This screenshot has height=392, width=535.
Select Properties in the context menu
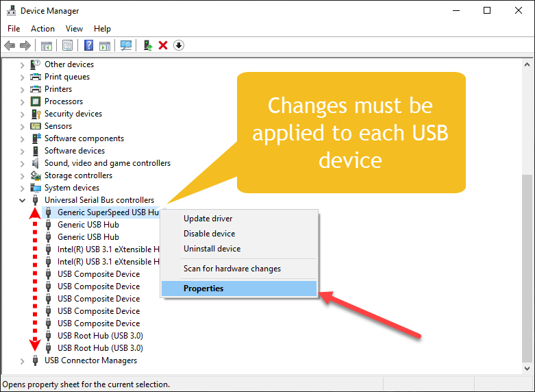239,289
